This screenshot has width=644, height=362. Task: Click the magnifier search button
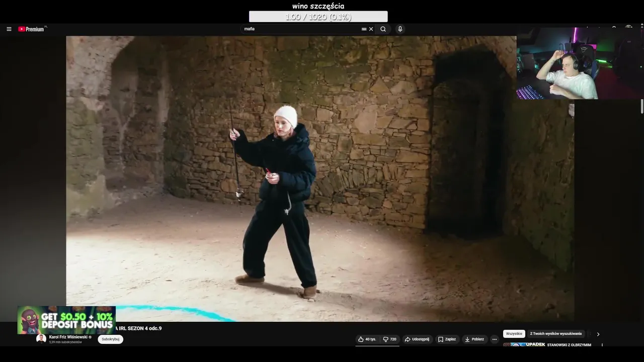(x=383, y=29)
